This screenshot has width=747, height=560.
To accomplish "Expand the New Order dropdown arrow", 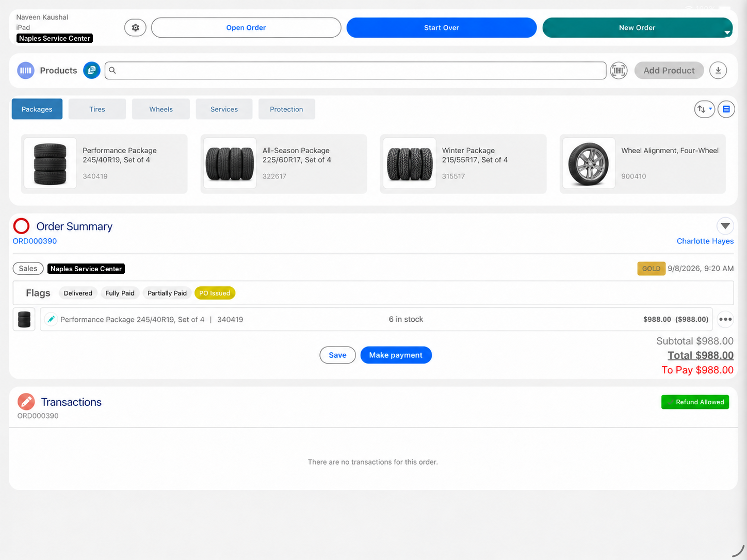I will pos(727,32).
